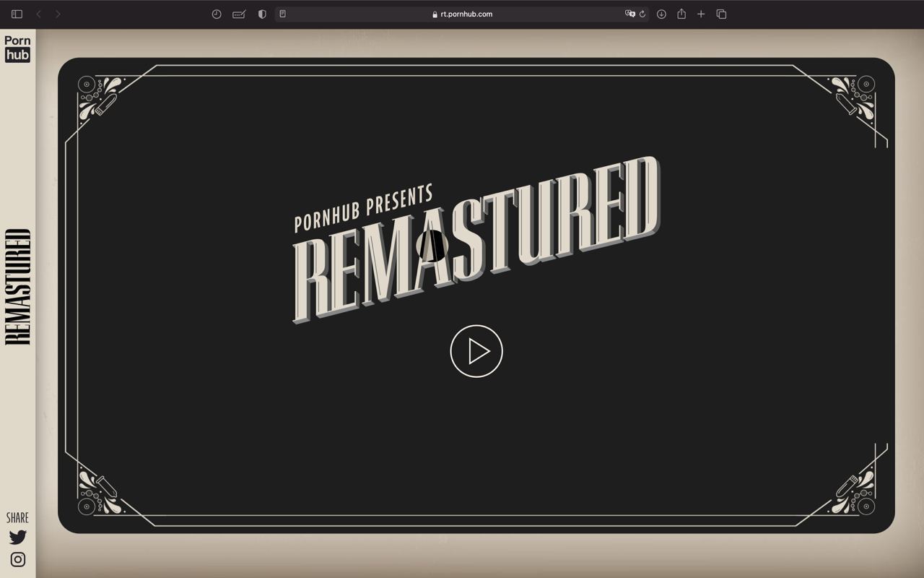Click the large REMASTURED title graphic
Screen dimensions: 924x578
coord(476,240)
